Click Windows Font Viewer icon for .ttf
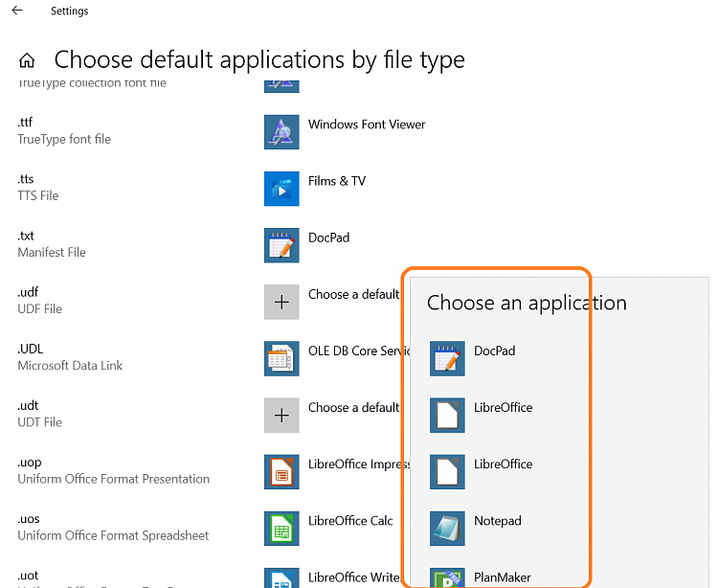Screen dimensions: 718x588 (281, 132)
